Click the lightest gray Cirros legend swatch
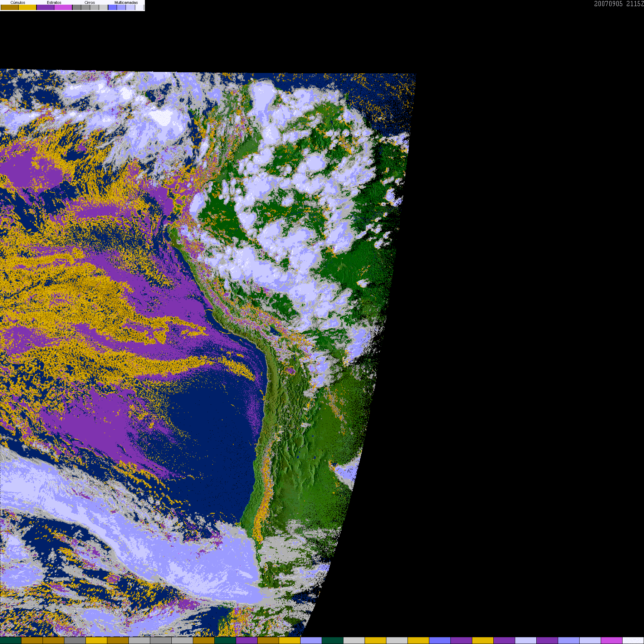Viewport: 644px width, 644px height. click(x=103, y=7)
